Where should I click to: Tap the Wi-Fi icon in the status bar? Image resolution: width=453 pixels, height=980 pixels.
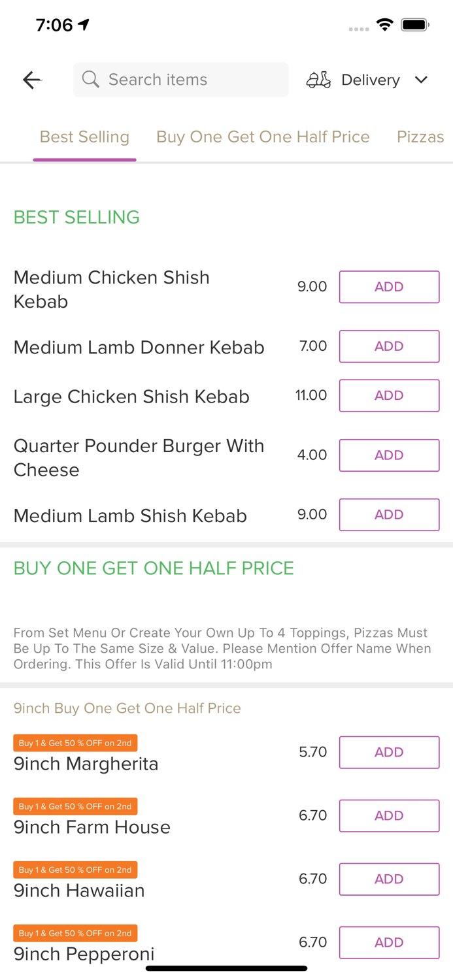[x=385, y=24]
